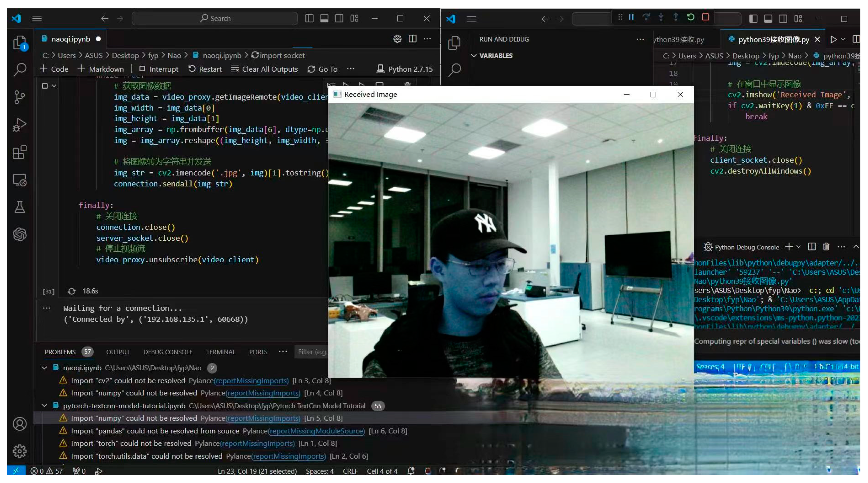Collapse the VARIABLES section
The height and width of the screenshot is (483, 868).
tap(474, 56)
